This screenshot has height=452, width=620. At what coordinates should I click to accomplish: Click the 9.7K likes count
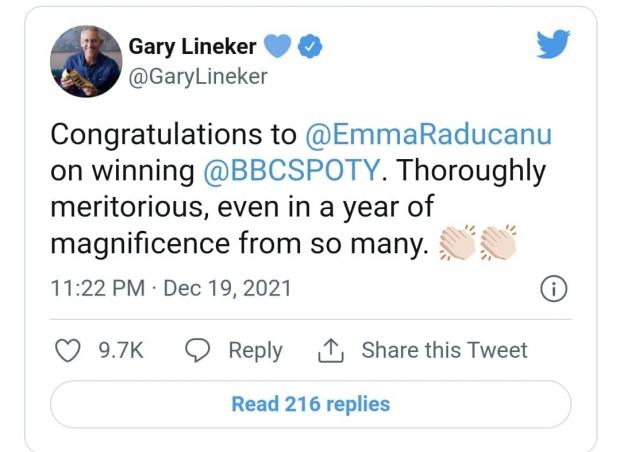(x=121, y=350)
